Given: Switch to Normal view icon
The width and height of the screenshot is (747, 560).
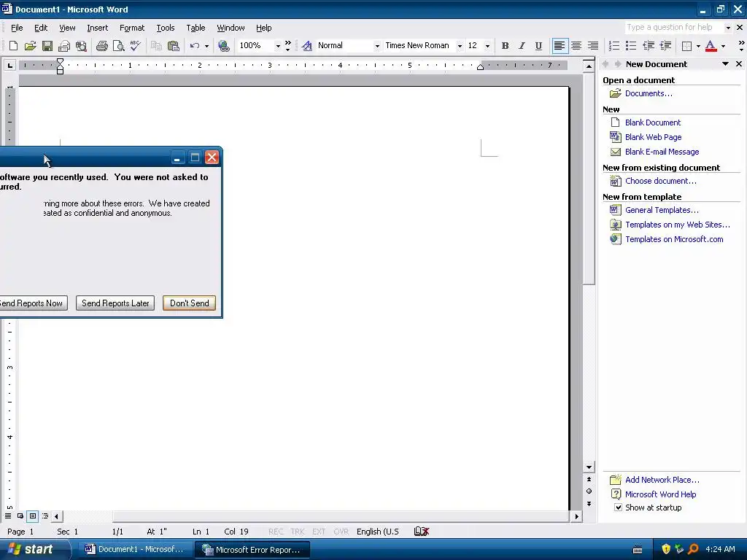Looking at the screenshot, I should click(x=8, y=516).
